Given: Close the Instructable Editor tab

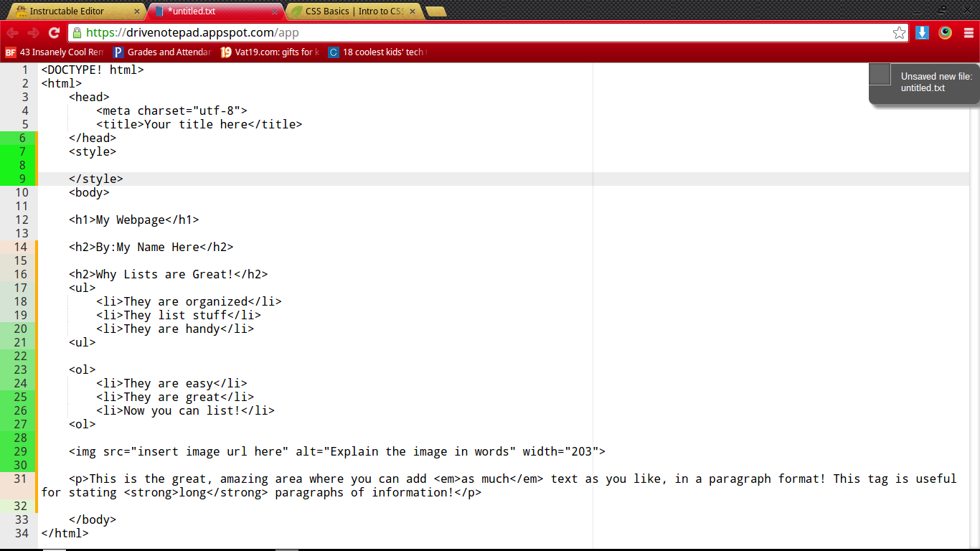Looking at the screenshot, I should 137,11.
